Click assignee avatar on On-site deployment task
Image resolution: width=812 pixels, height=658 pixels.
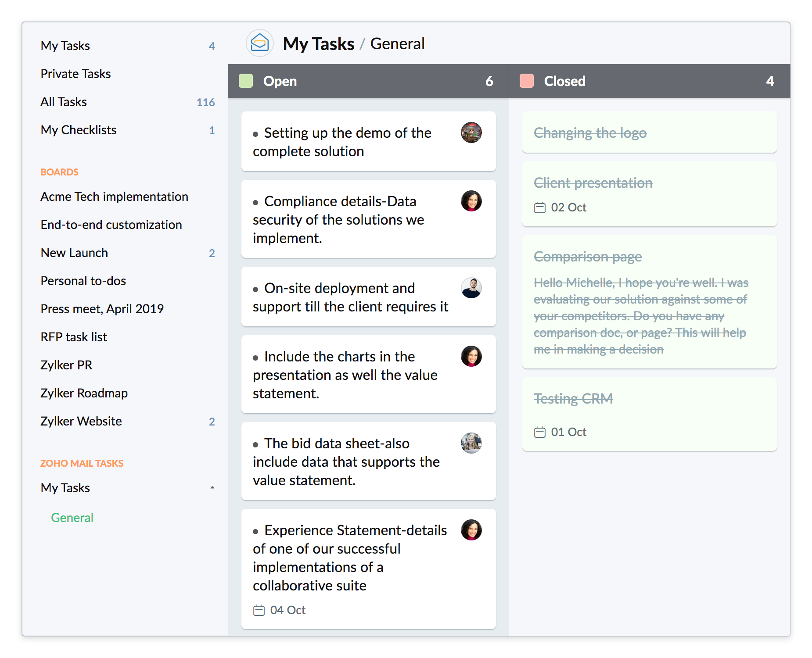(471, 288)
